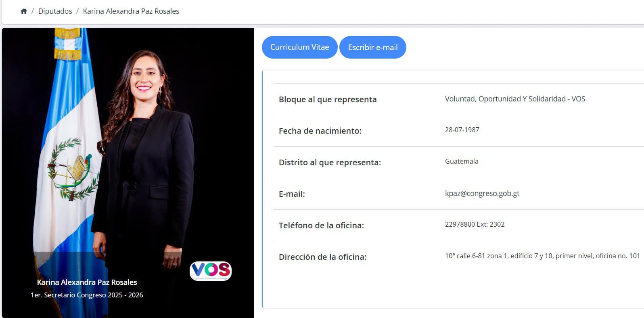Open the Curriculum Vitae button

pos(299,47)
